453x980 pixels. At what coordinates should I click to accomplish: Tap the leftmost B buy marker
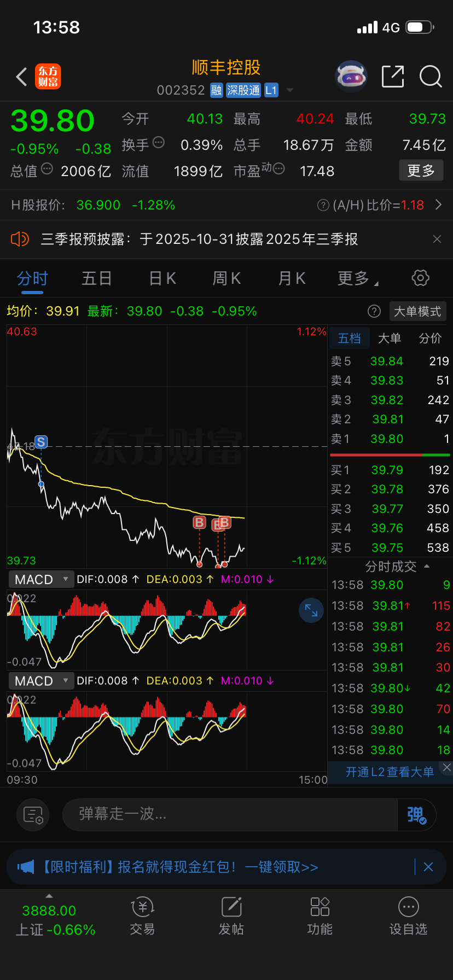tap(199, 523)
